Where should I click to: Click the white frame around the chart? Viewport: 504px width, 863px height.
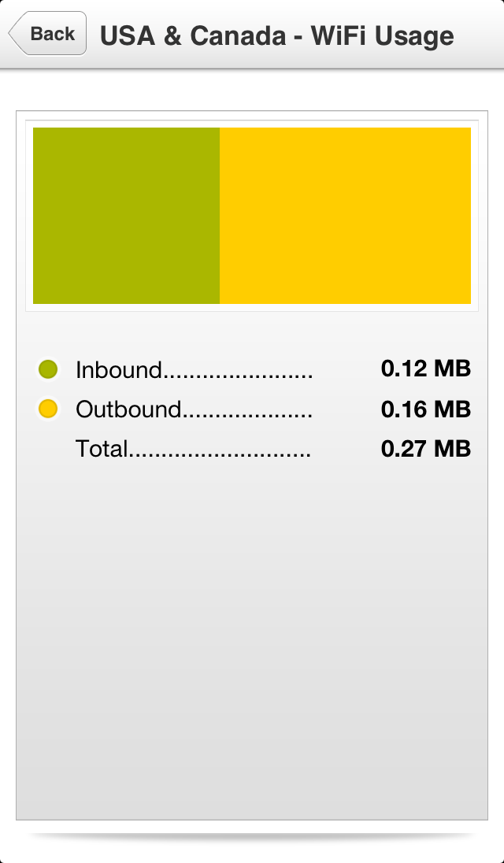click(252, 307)
